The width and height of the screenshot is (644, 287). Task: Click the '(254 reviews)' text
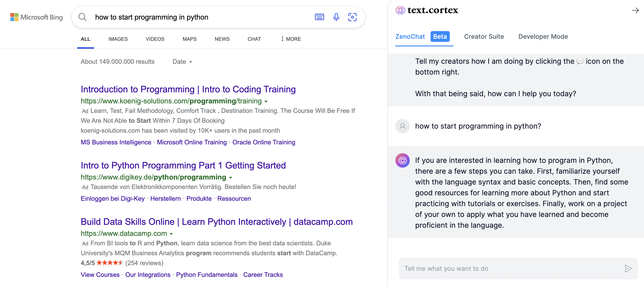pos(144,263)
